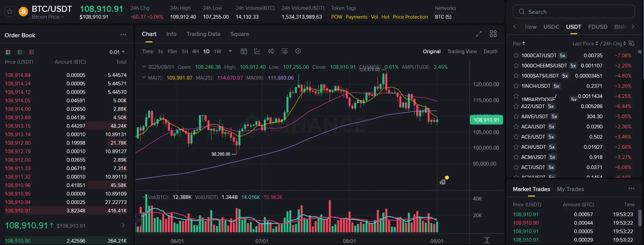
Task: Click the scale-to-fit icon below the price axis
Action: (x=487, y=240)
